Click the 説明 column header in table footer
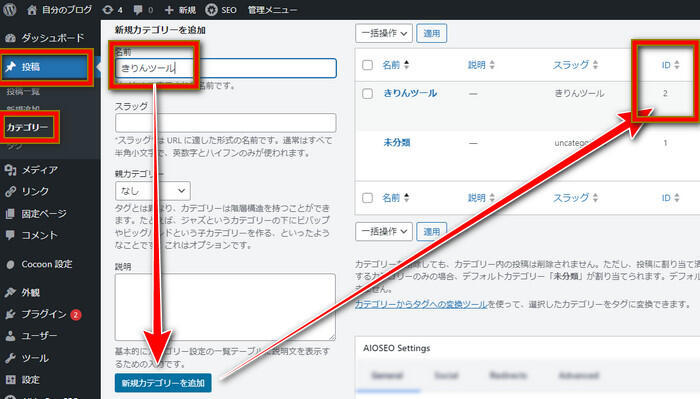The height and width of the screenshot is (399, 700). (476, 198)
